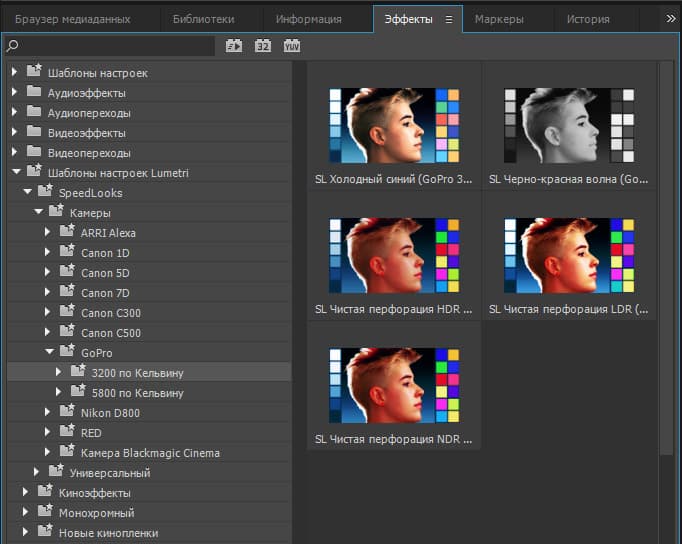
Task: Collapse Шаблоны настроек Lumetri folder
Action: pos(16,172)
